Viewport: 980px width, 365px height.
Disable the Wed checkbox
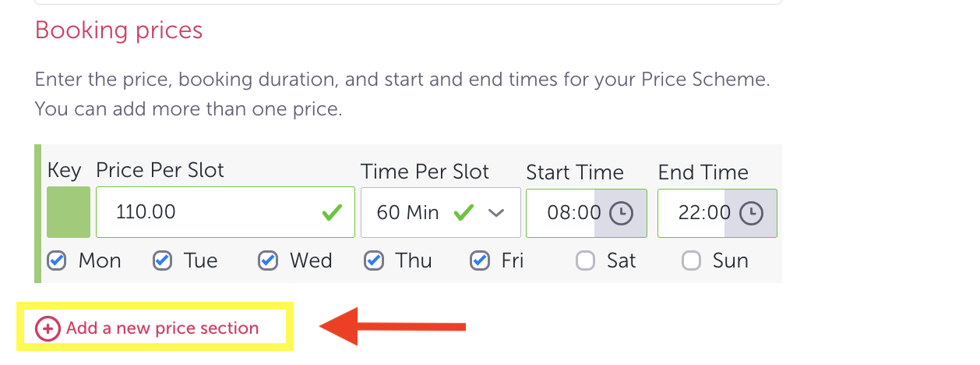pyautogui.click(x=268, y=260)
